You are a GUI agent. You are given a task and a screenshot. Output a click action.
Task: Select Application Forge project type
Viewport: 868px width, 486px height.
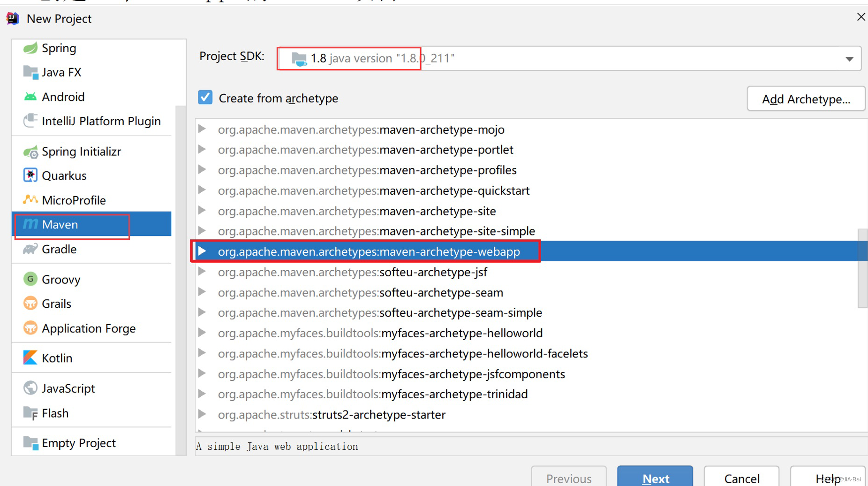click(x=91, y=328)
